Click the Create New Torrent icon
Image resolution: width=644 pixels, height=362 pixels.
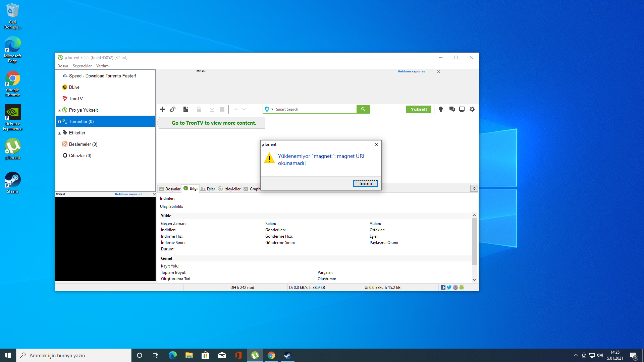185,109
